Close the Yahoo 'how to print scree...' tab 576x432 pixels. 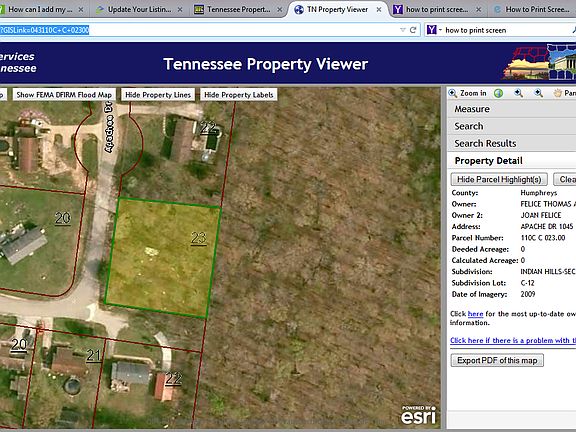click(479, 10)
